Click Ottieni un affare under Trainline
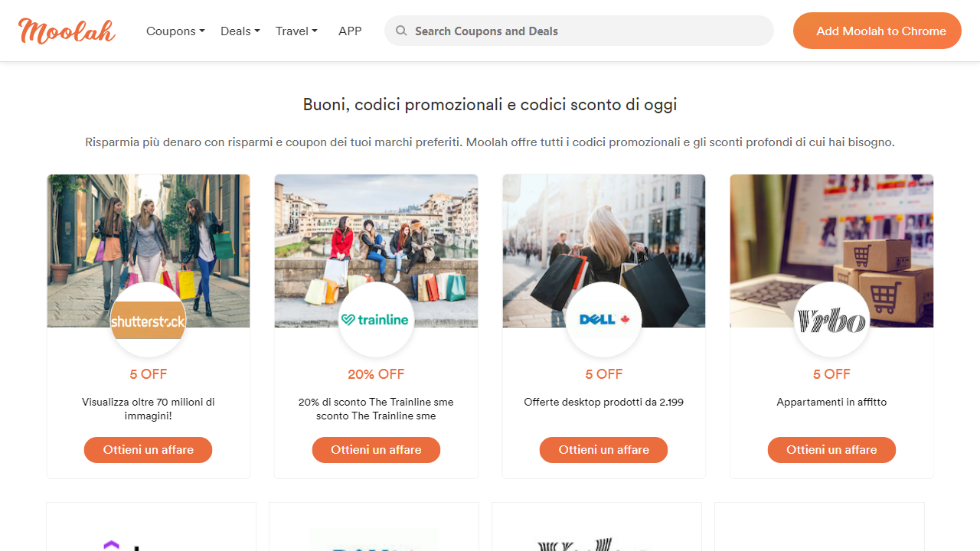Screen dimensions: 980x551 tap(376, 450)
